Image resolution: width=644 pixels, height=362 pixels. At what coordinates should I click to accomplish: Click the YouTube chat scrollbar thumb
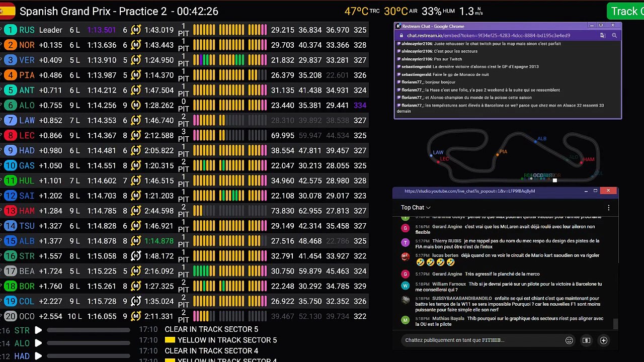click(x=615, y=324)
